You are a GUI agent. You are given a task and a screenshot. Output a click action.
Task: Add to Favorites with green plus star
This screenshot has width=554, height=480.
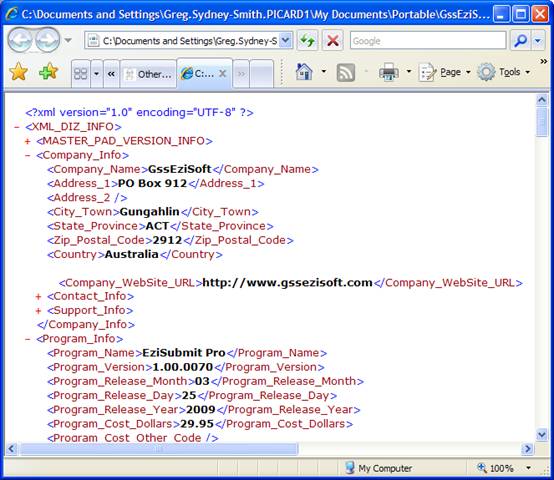click(48, 72)
